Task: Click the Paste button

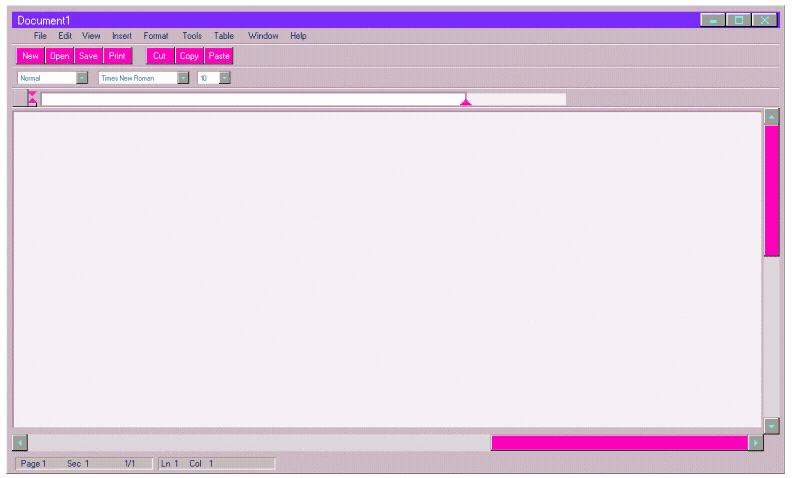Action: coord(218,56)
